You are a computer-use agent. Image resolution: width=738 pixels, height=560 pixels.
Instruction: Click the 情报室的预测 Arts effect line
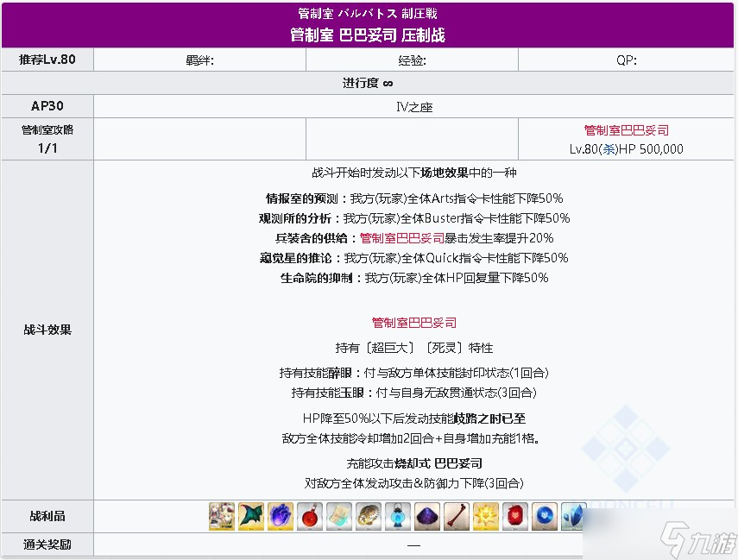414,198
